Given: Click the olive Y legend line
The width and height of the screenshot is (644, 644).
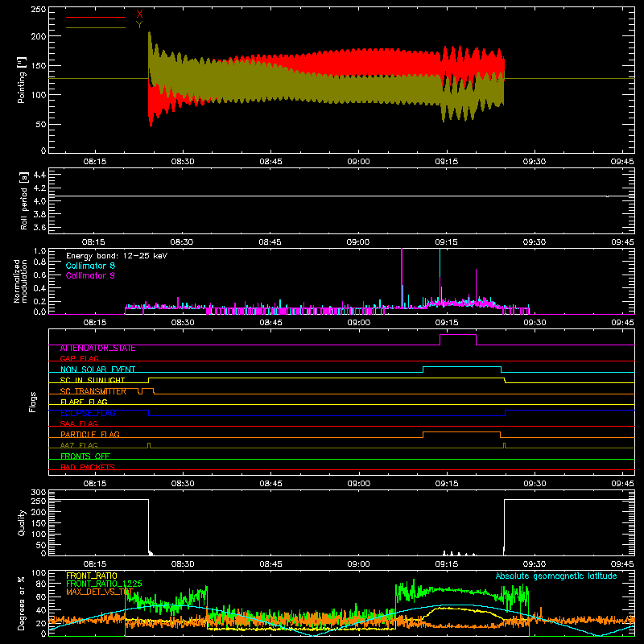Looking at the screenshot, I should (x=96, y=28).
